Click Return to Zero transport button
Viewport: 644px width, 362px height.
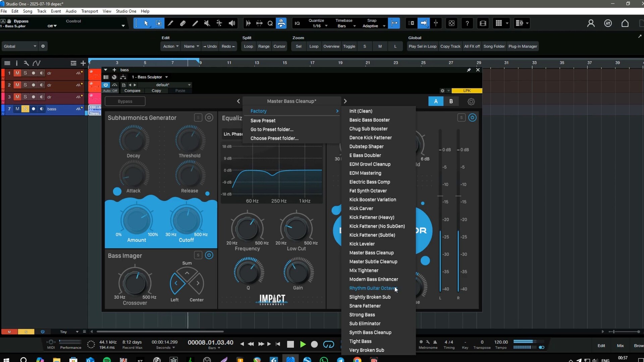point(278,344)
